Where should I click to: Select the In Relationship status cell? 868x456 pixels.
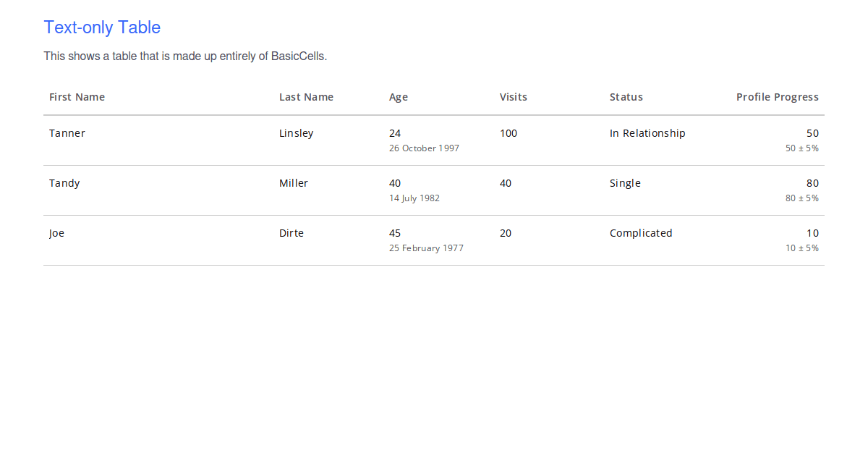pyautogui.click(x=647, y=132)
